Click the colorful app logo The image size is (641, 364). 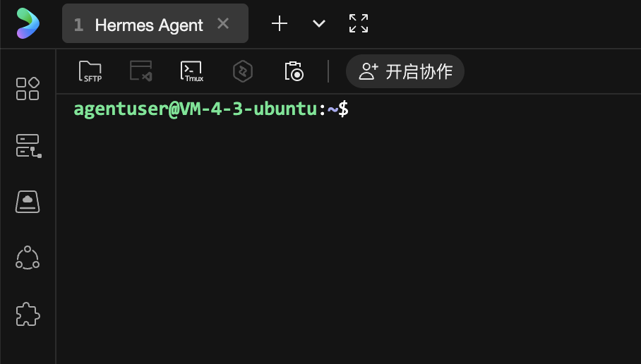click(28, 24)
